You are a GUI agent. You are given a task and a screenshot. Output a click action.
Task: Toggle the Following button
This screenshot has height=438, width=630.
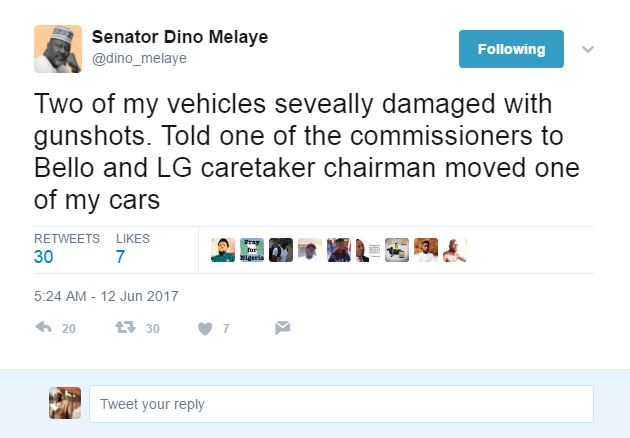click(x=511, y=49)
